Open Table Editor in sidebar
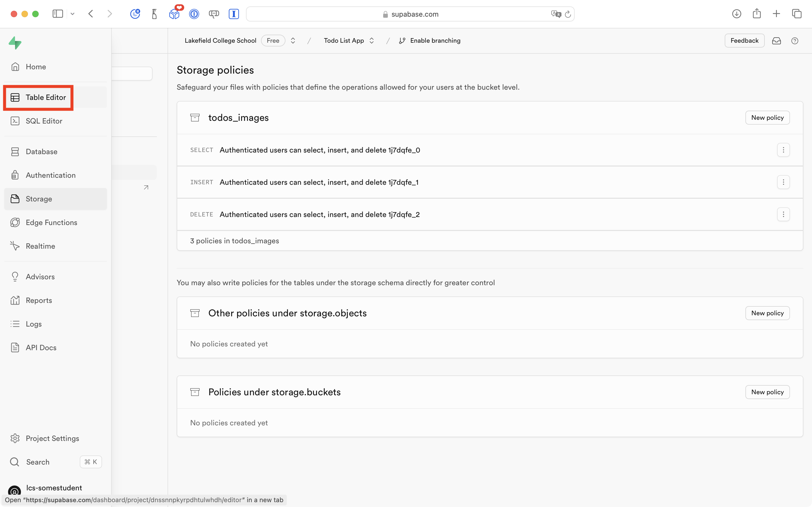 [x=46, y=97]
